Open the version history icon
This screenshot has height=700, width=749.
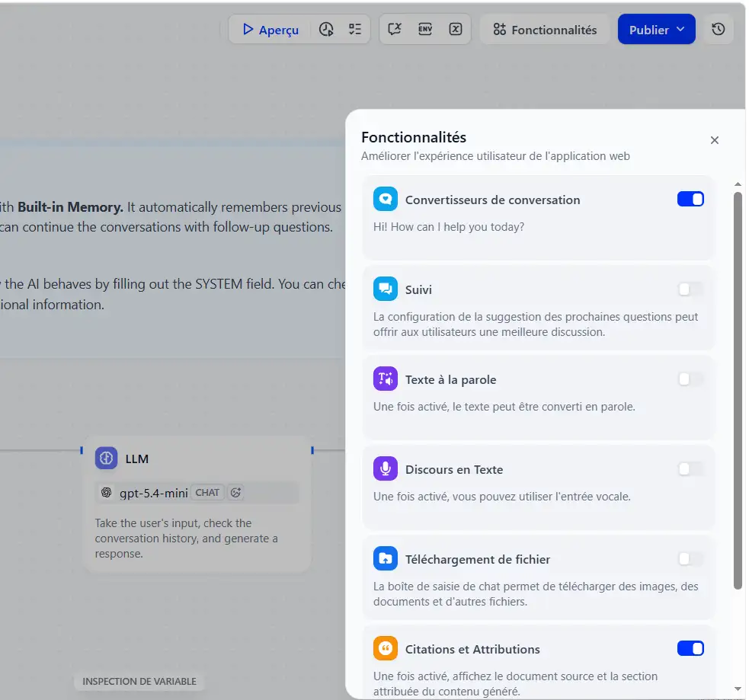pyautogui.click(x=719, y=30)
